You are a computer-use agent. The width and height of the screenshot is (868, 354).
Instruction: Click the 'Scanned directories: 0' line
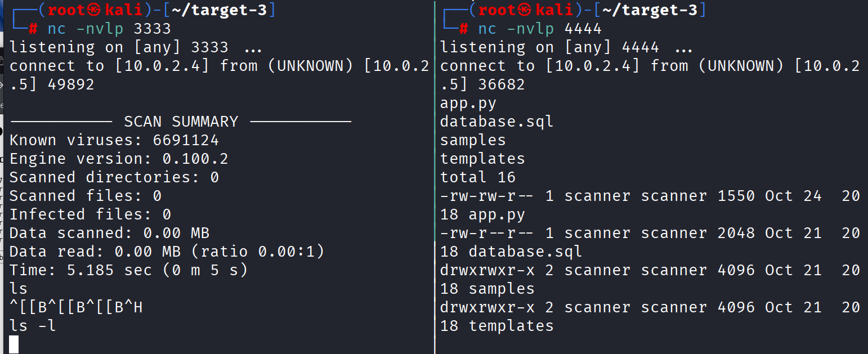[114, 177]
